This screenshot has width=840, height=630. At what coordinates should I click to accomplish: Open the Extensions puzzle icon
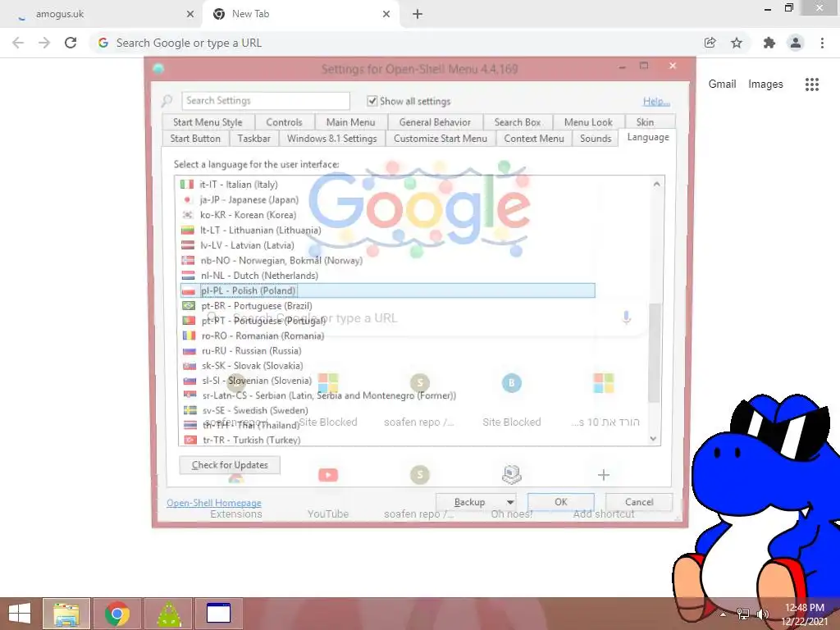coord(769,43)
